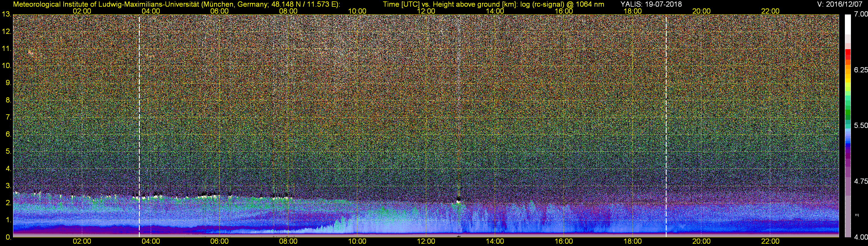Click the height axis label 4.
The width and height of the screenshot is (868, 246).
coord(8,168)
